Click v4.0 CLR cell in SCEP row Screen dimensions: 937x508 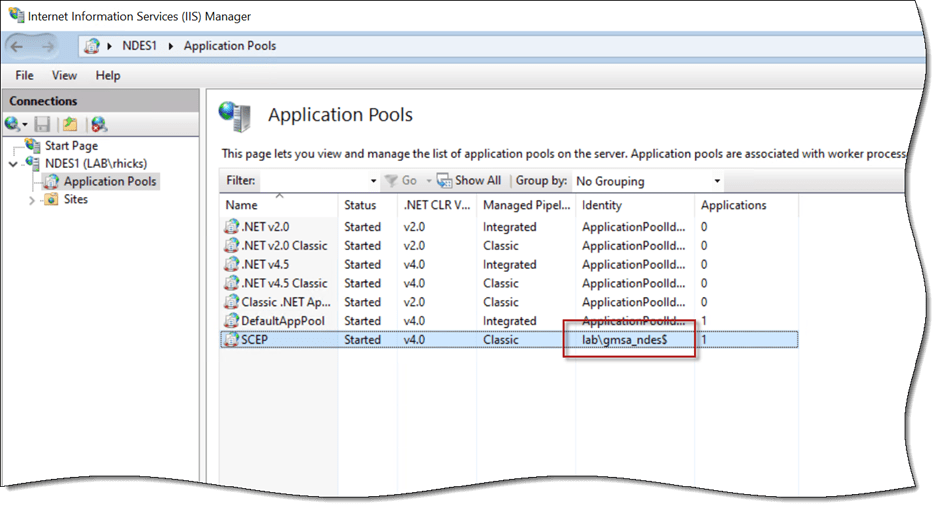click(x=414, y=339)
